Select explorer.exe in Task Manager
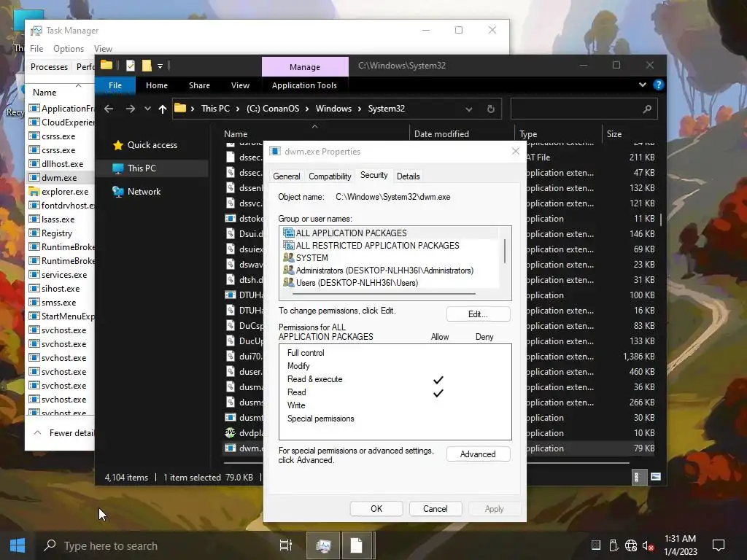 click(x=65, y=192)
